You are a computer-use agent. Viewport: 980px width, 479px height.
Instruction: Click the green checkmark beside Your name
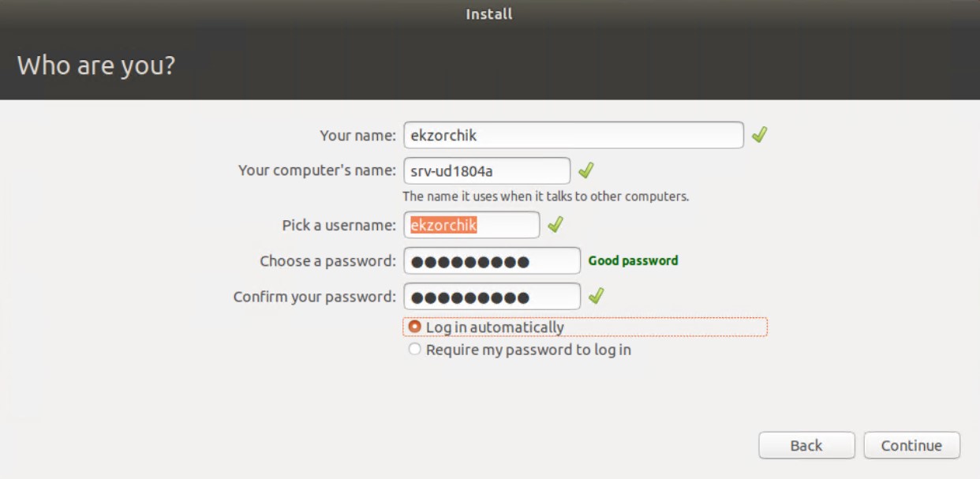click(759, 135)
